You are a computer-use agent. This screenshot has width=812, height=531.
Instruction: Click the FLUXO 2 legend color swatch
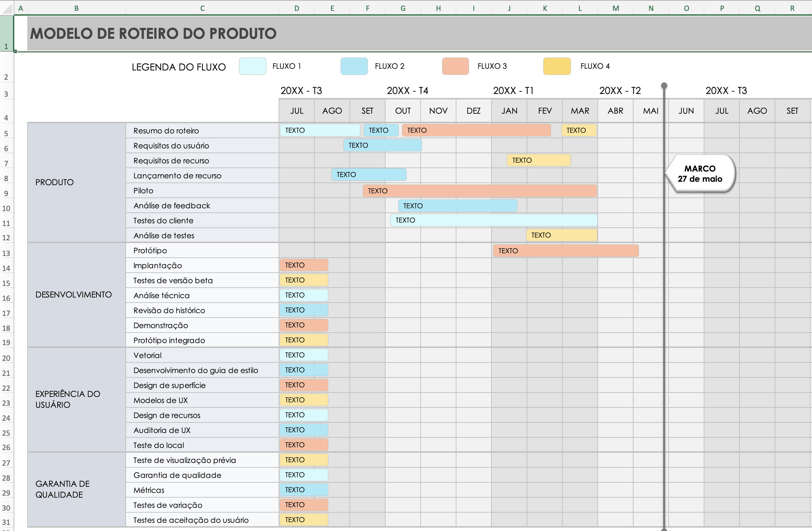click(354, 66)
